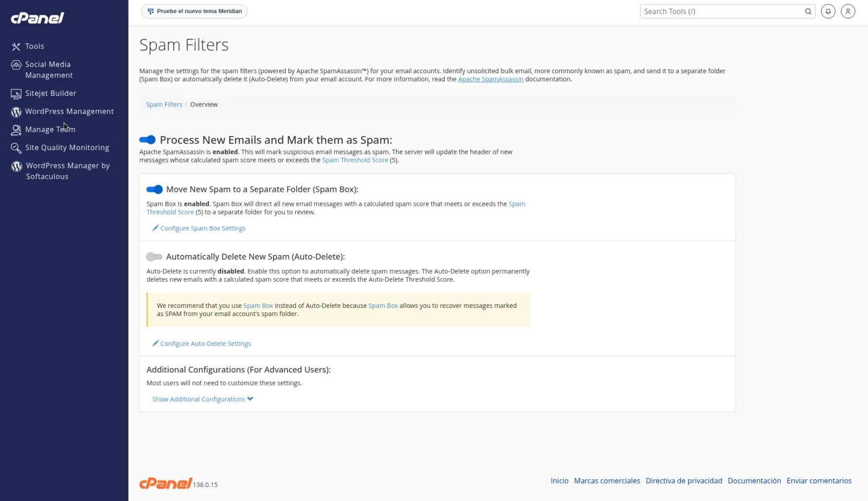Click the cPanel logo in the sidebar
Image resolution: width=868 pixels, height=501 pixels.
[37, 18]
